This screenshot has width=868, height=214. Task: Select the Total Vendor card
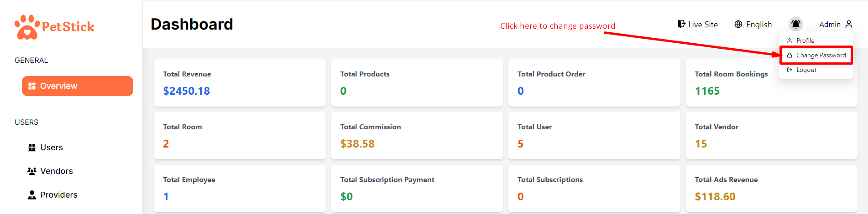pos(771,136)
